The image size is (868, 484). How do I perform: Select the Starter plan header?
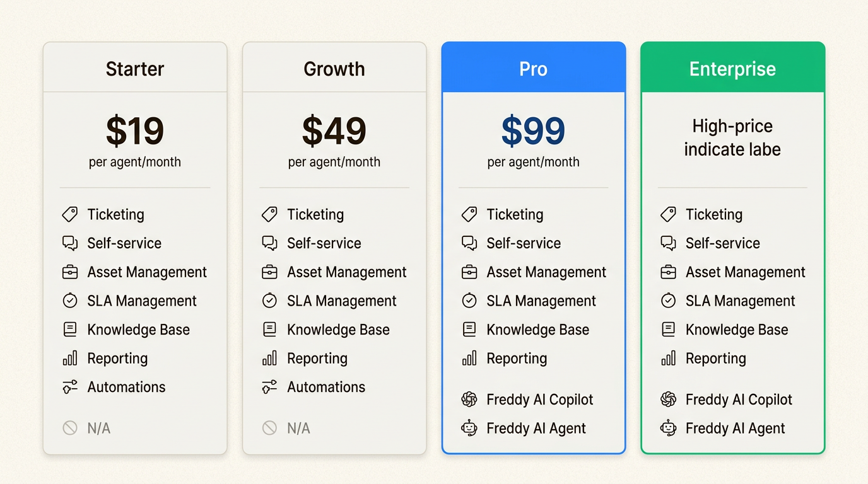click(x=135, y=68)
